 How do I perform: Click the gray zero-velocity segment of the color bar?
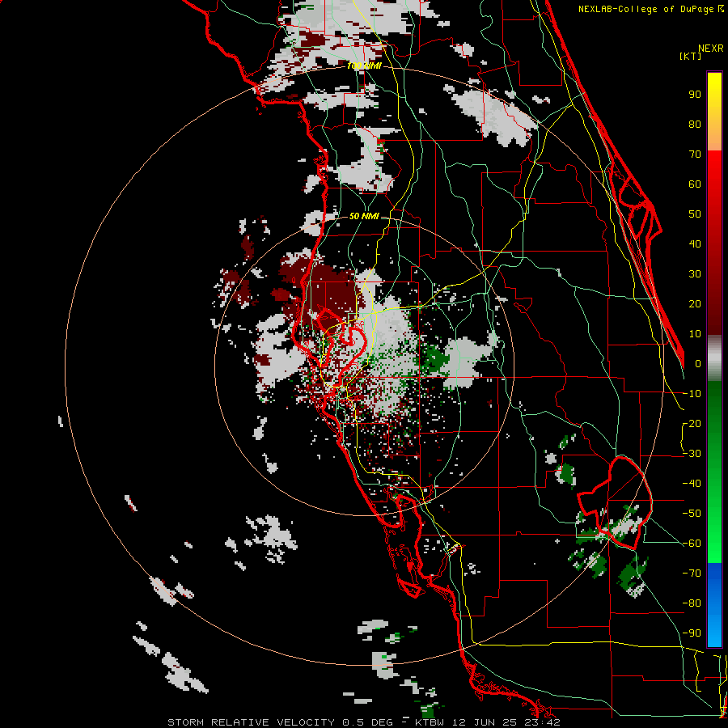714,358
